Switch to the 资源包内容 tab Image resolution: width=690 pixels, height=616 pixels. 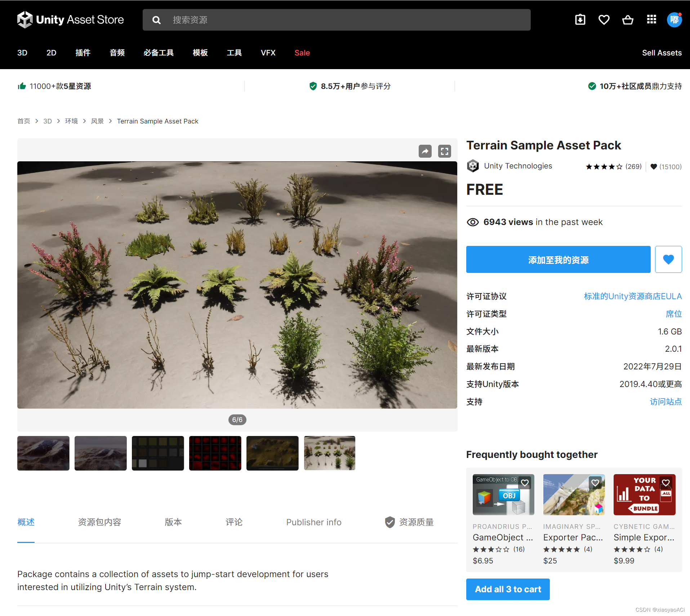100,522
